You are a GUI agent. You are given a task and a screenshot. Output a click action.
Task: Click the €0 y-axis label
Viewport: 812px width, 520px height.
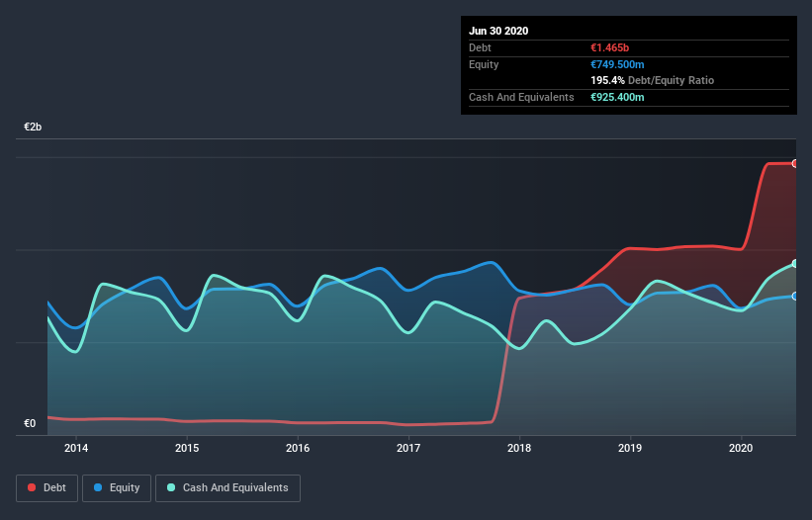tap(30, 423)
